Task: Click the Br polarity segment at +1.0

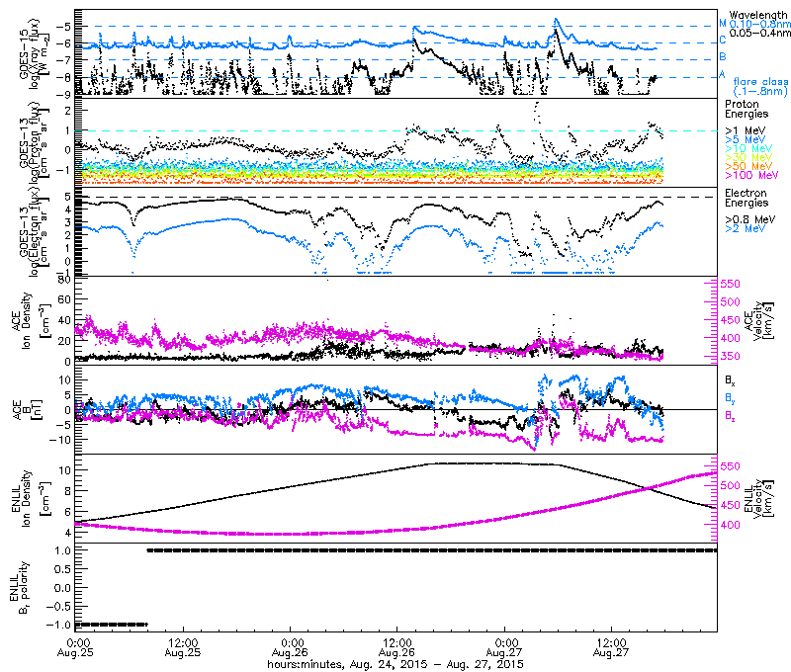Action: 432,550
